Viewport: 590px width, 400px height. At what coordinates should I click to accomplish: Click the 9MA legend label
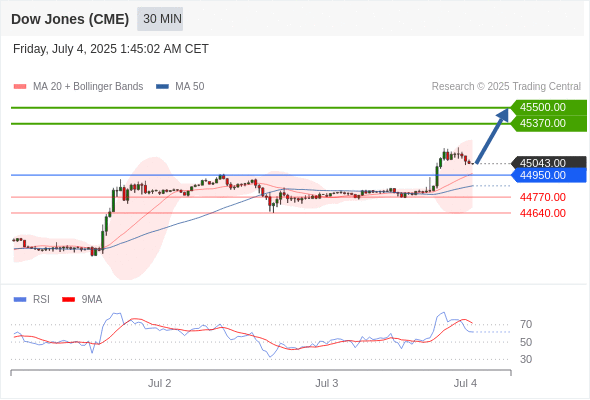tap(92, 300)
